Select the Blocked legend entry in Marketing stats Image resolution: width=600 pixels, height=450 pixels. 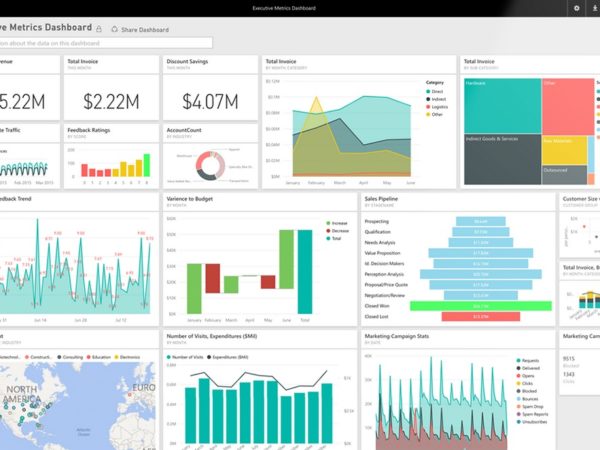(x=527, y=391)
